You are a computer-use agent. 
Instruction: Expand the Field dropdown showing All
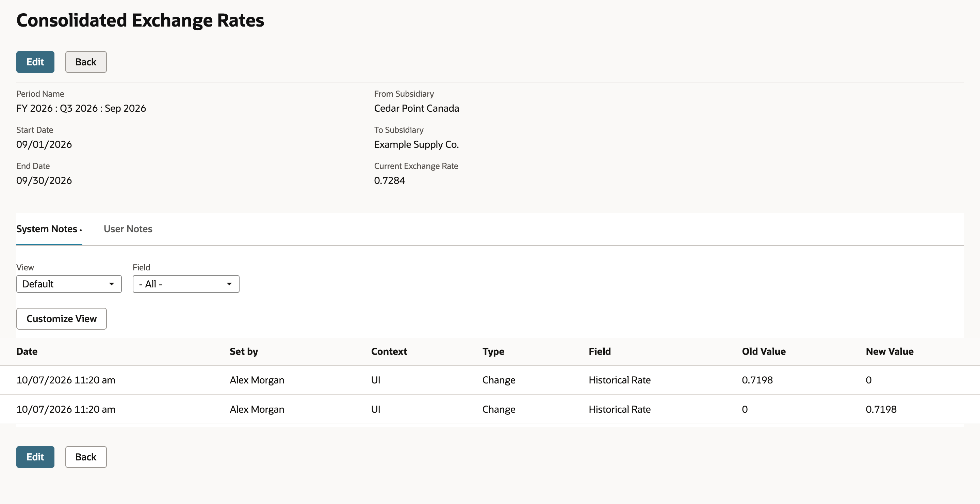tap(186, 284)
